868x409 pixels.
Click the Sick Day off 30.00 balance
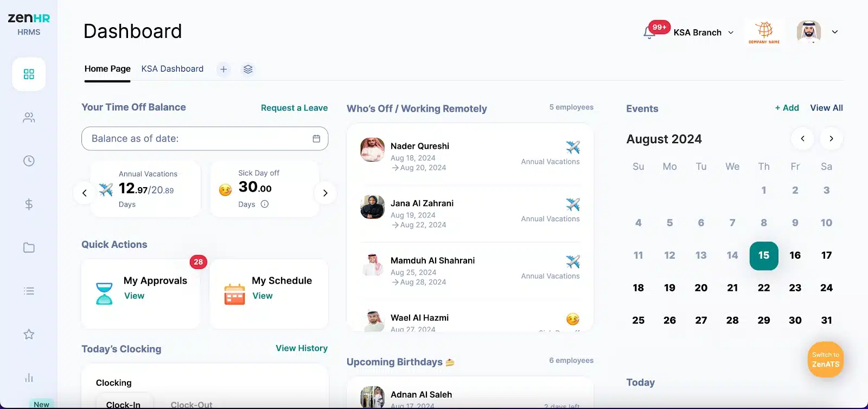pos(255,188)
